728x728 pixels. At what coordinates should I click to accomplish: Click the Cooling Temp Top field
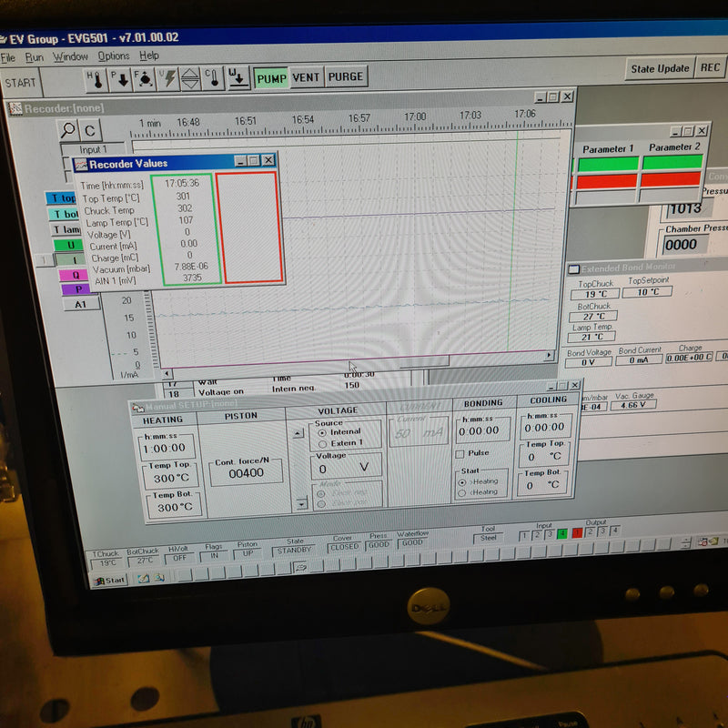click(x=542, y=457)
